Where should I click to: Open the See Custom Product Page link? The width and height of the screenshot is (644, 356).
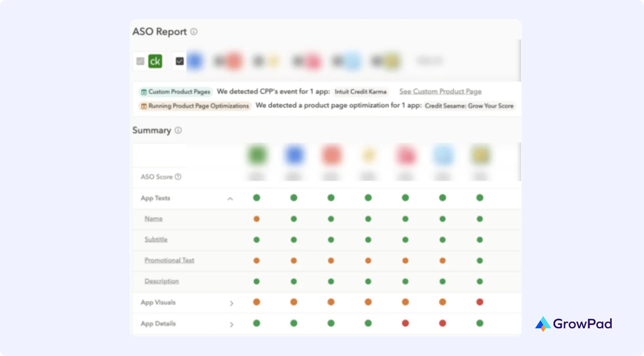point(440,91)
